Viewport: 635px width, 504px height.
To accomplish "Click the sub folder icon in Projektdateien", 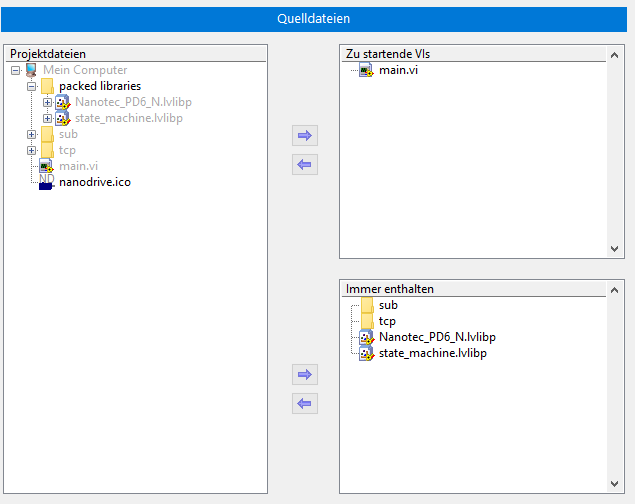I will point(47,134).
